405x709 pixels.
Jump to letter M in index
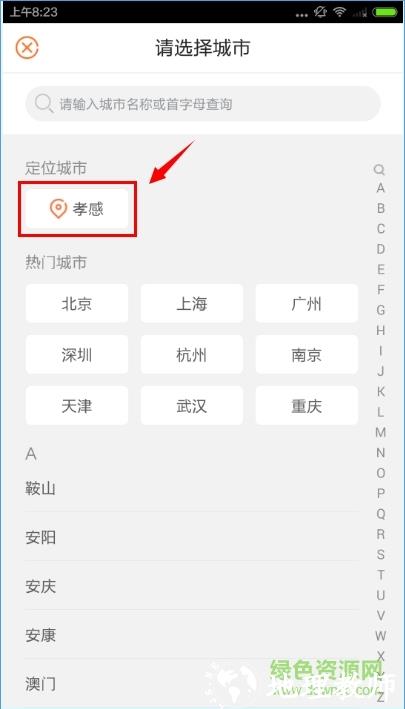(x=381, y=432)
